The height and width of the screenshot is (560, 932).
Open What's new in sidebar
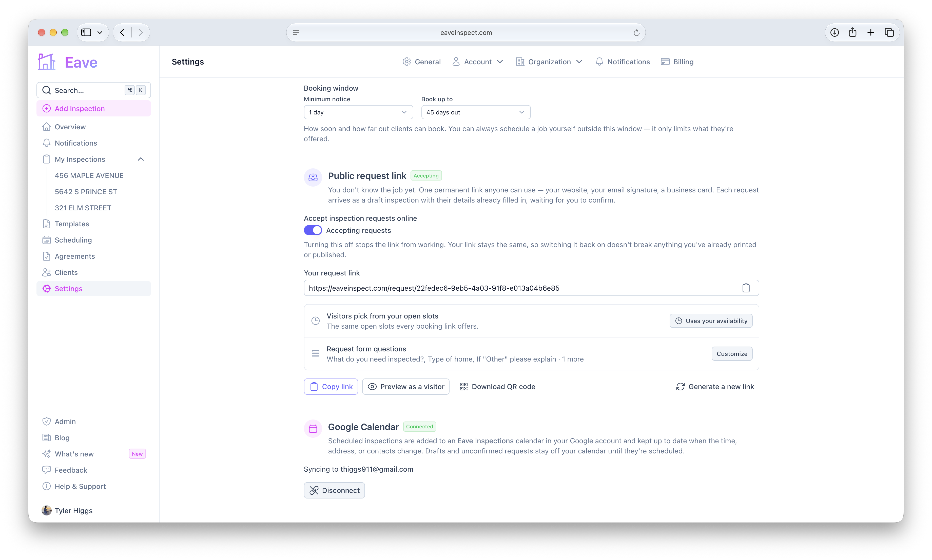(94, 454)
